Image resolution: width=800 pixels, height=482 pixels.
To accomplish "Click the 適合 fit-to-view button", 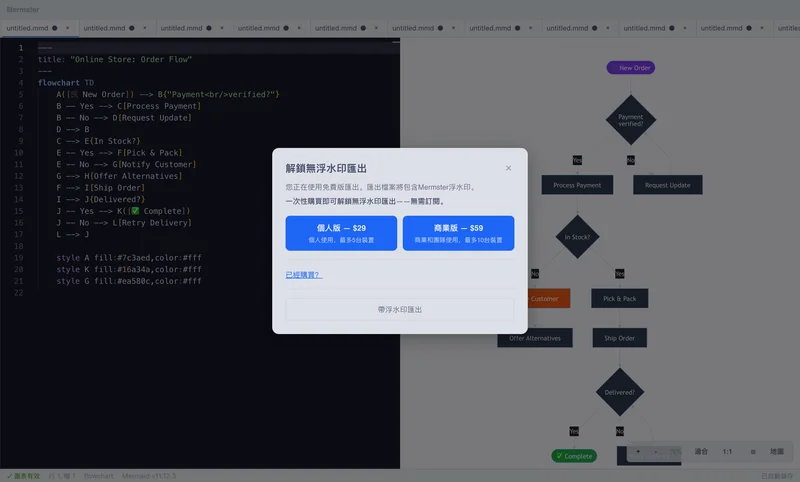I will tap(701, 451).
